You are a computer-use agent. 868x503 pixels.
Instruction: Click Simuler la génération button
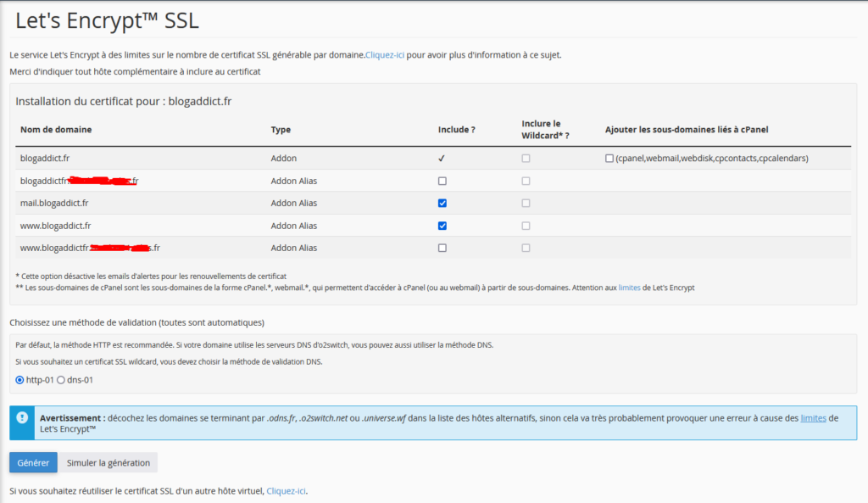[108, 462]
